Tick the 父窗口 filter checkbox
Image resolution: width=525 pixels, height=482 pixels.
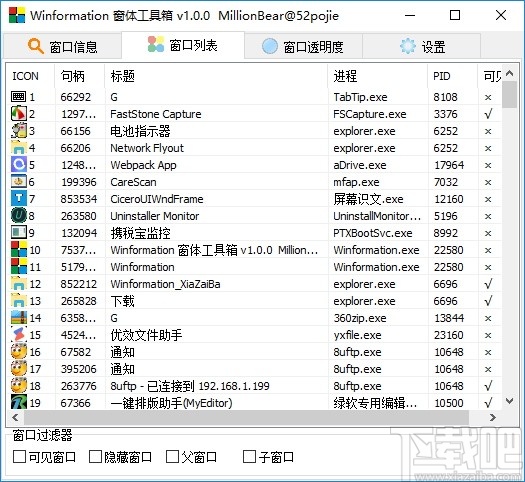click(172, 457)
